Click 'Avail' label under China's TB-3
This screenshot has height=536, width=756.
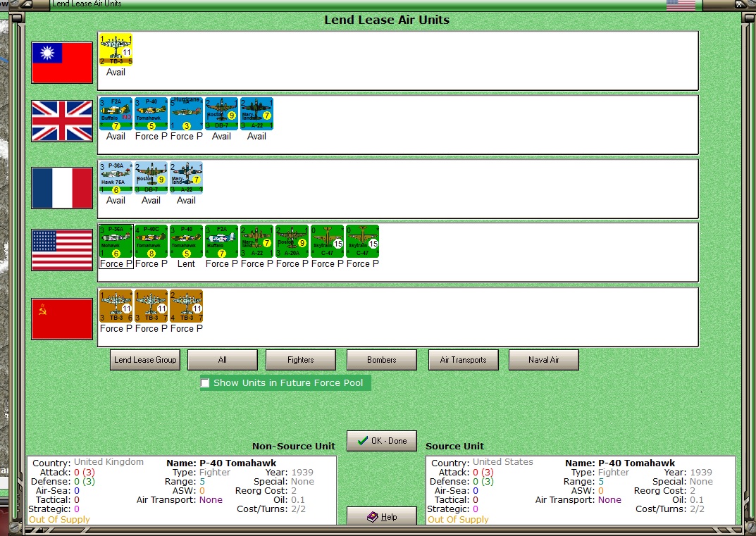[116, 72]
